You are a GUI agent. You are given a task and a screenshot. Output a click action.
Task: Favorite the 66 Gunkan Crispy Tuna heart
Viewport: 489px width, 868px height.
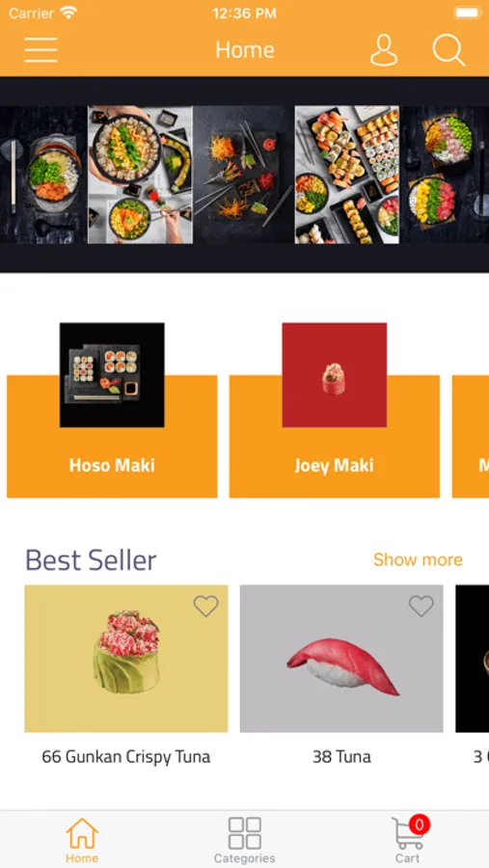(206, 607)
